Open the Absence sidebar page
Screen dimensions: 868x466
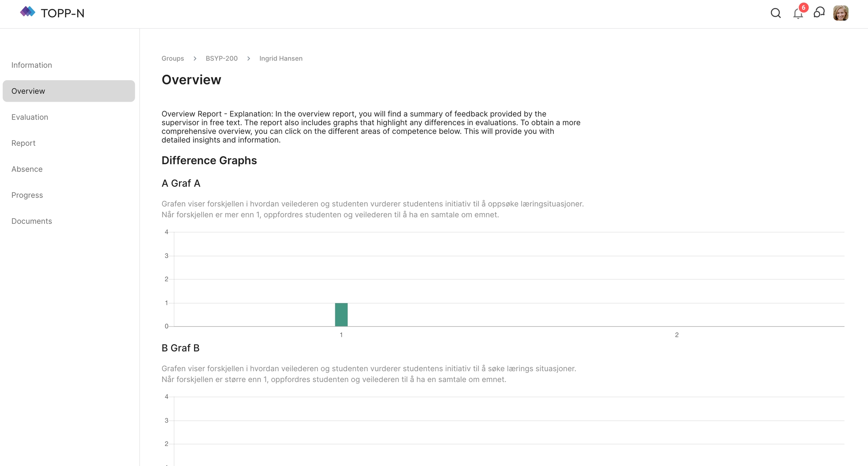[27, 169]
